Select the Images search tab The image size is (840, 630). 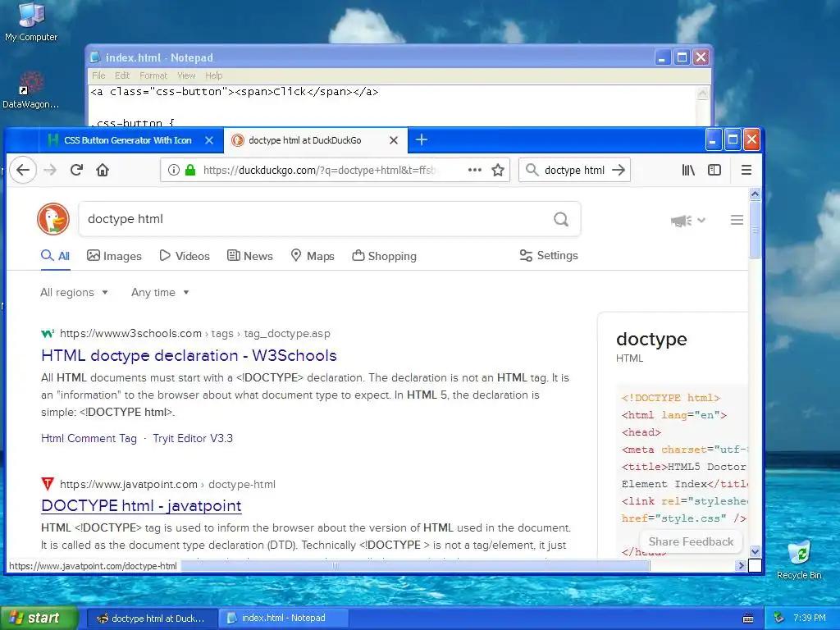coord(114,256)
